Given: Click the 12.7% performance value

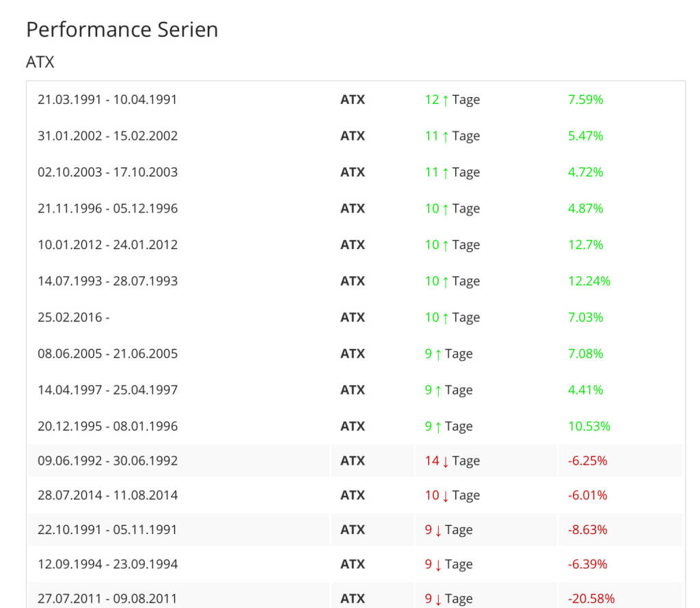Looking at the screenshot, I should tap(585, 245).
